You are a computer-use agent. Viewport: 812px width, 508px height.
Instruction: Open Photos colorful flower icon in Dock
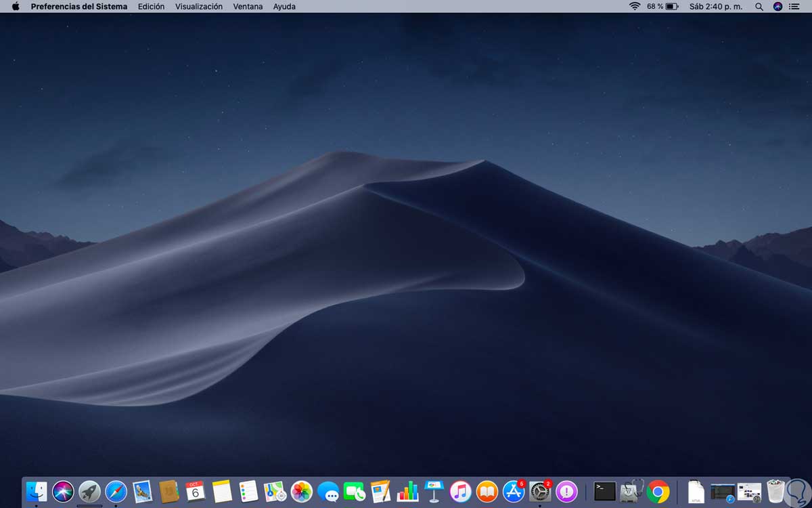pos(301,492)
